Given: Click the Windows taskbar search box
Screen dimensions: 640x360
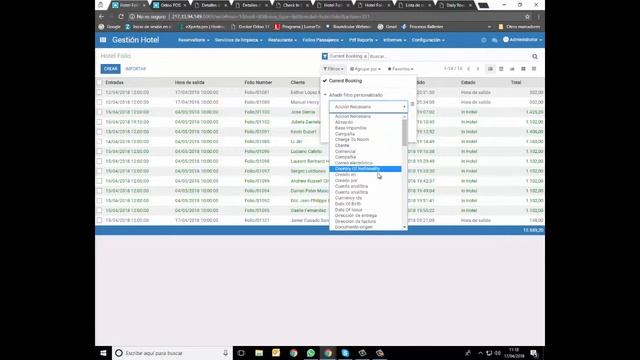Looking at the screenshot, I should click(172, 353).
